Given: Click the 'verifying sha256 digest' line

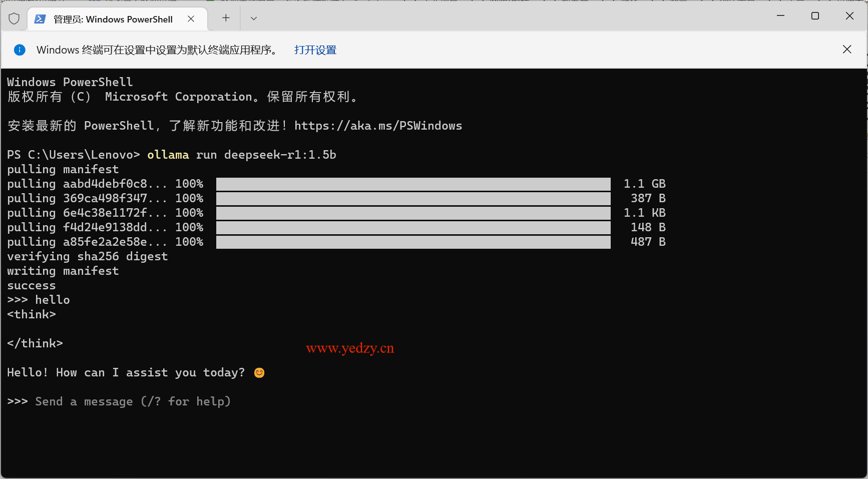Looking at the screenshot, I should [88, 257].
